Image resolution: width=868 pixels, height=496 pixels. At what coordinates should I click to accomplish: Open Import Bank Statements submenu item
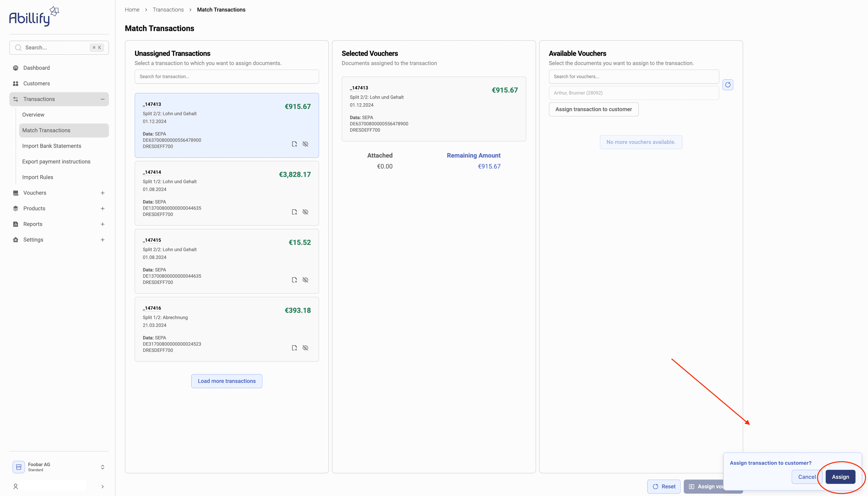pyautogui.click(x=52, y=146)
